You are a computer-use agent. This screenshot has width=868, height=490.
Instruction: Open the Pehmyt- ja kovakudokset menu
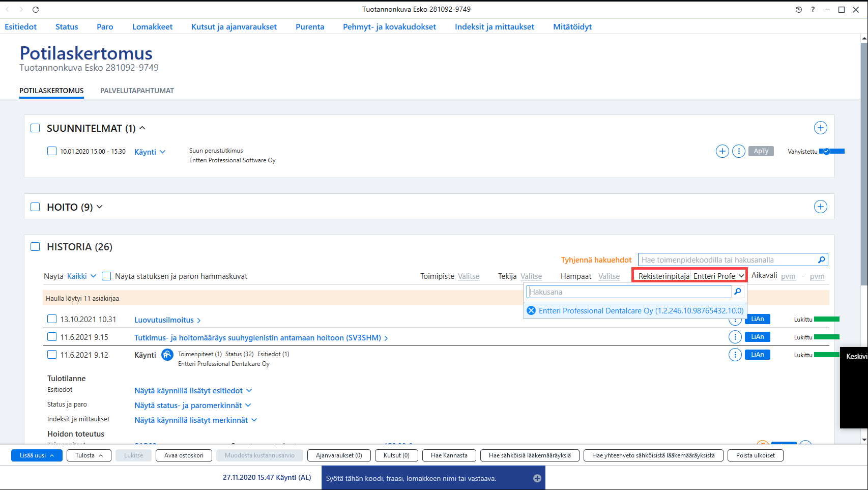[389, 26]
